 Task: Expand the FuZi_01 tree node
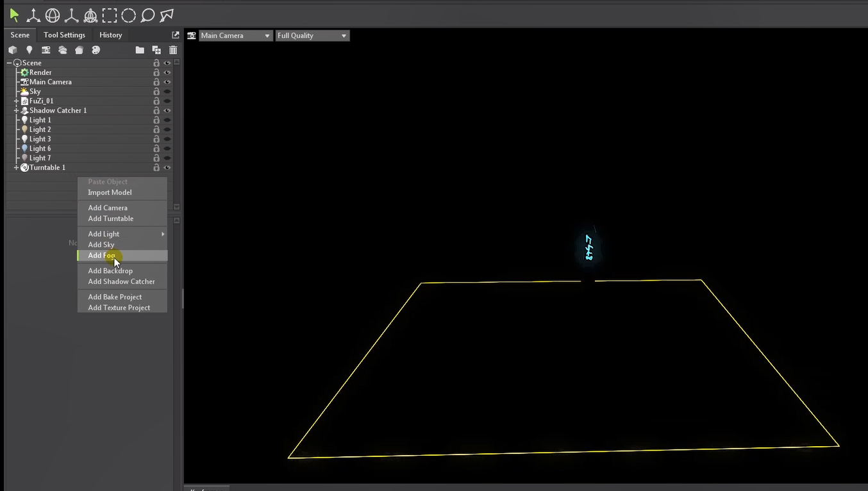point(17,101)
